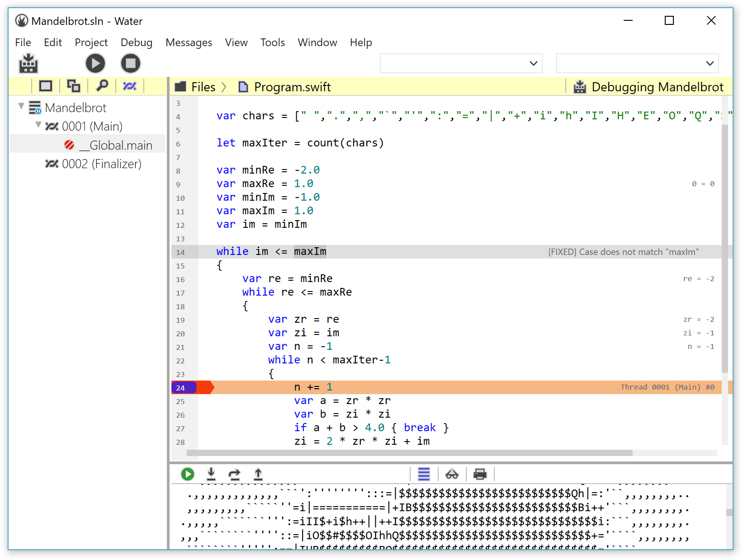
Task: Click the Program.swift file icon
Action: 243,87
